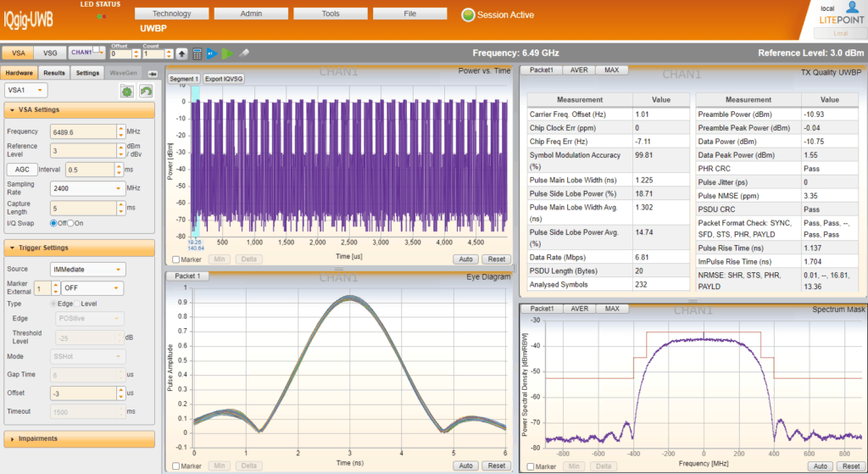Collapse the VSA Settings section
The image size is (868, 474).
[x=79, y=109]
